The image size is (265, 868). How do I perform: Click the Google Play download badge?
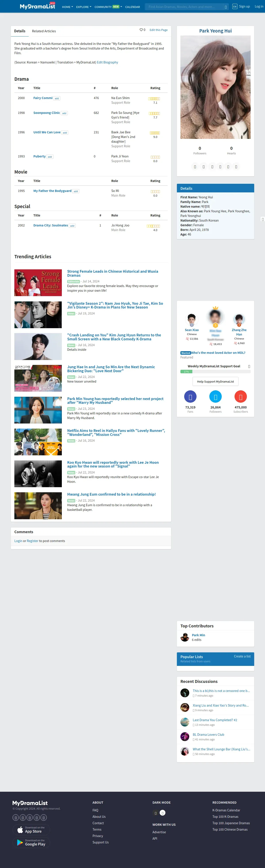pos(31,842)
